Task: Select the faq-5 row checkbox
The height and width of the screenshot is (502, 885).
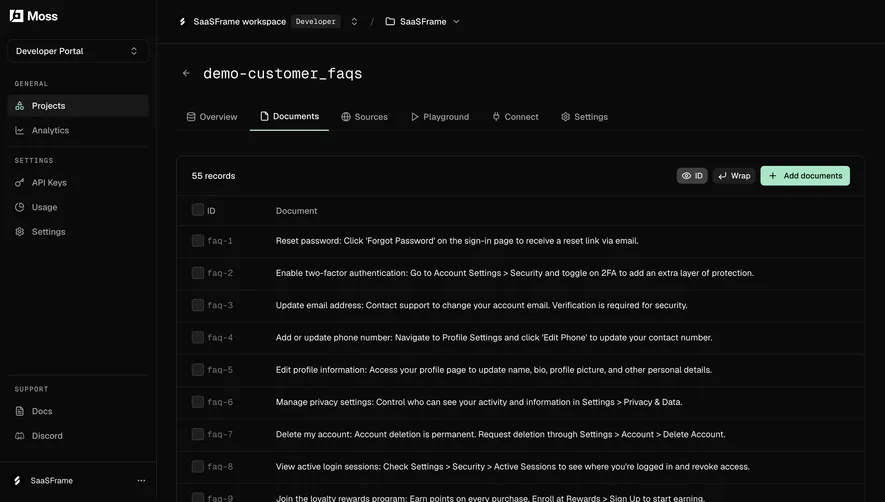Action: (x=198, y=369)
